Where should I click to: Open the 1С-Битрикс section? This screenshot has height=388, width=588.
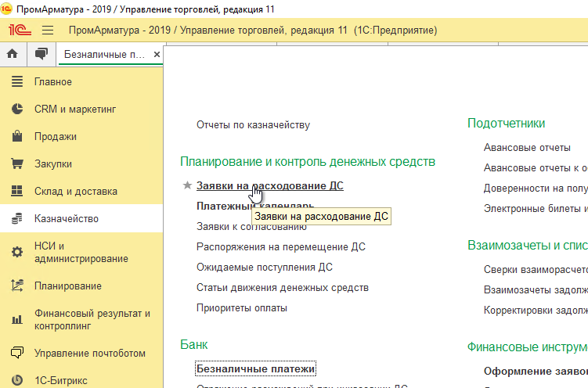61,380
